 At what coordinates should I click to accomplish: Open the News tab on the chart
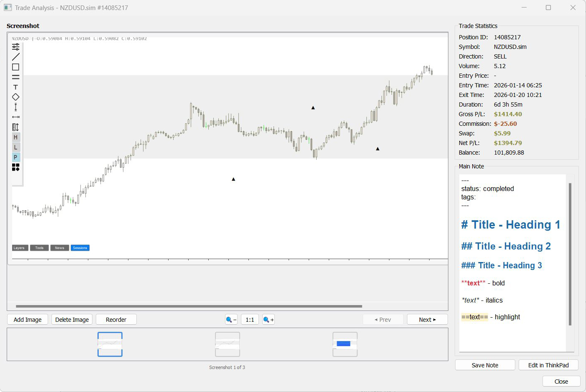pyautogui.click(x=59, y=247)
